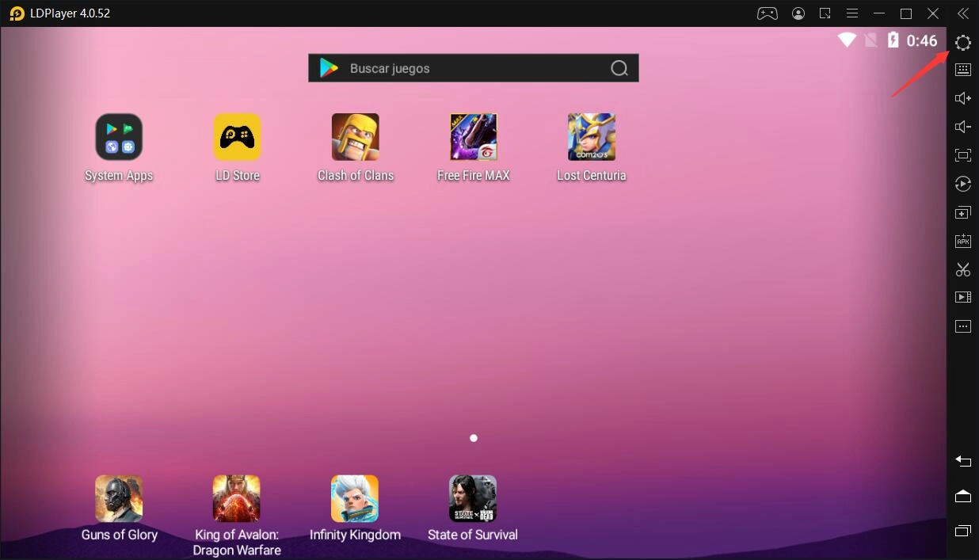Screen dimensions: 979x560
Task: Open the operation recorder icon
Action: click(x=962, y=184)
